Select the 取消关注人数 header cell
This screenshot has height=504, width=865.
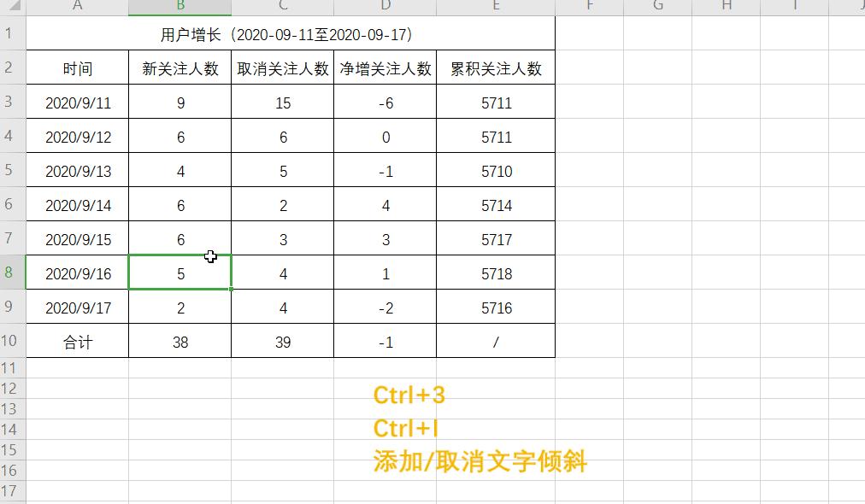pyautogui.click(x=282, y=67)
